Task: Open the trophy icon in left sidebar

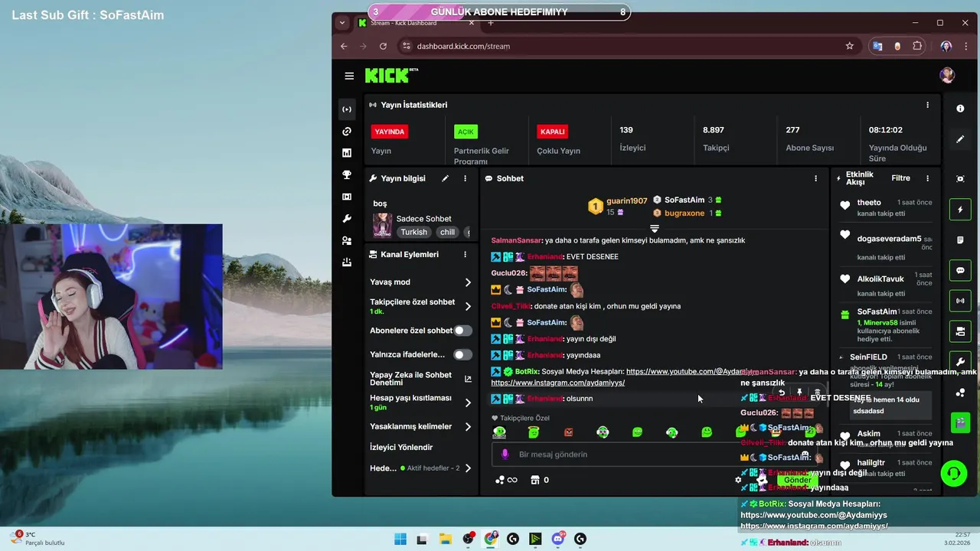Action: tap(347, 175)
